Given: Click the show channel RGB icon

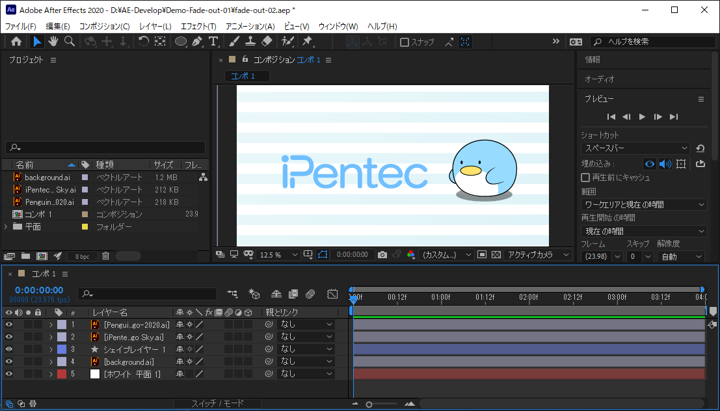Looking at the screenshot, I should click(411, 254).
